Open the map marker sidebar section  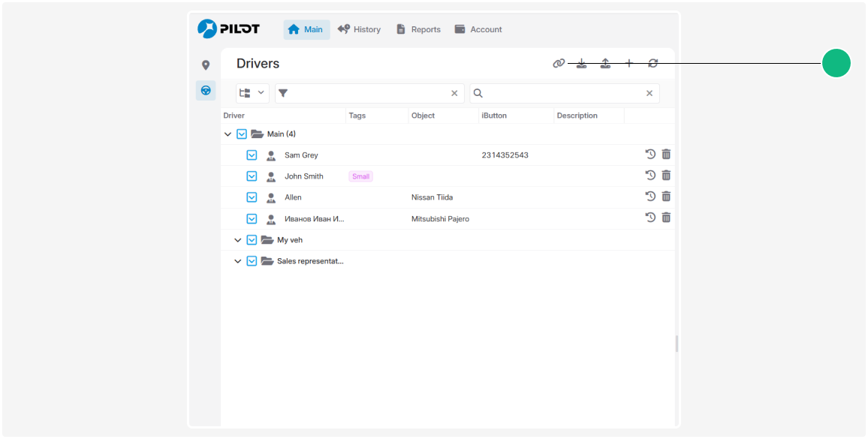(x=206, y=65)
